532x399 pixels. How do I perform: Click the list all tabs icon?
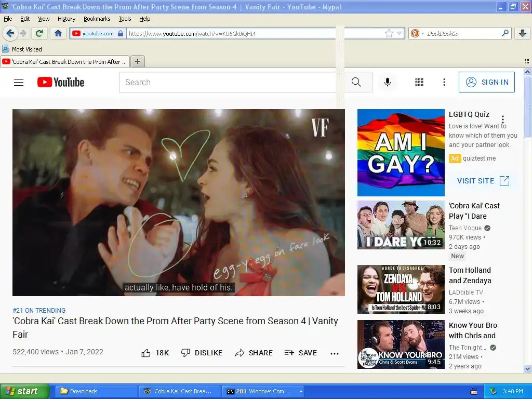(x=527, y=61)
